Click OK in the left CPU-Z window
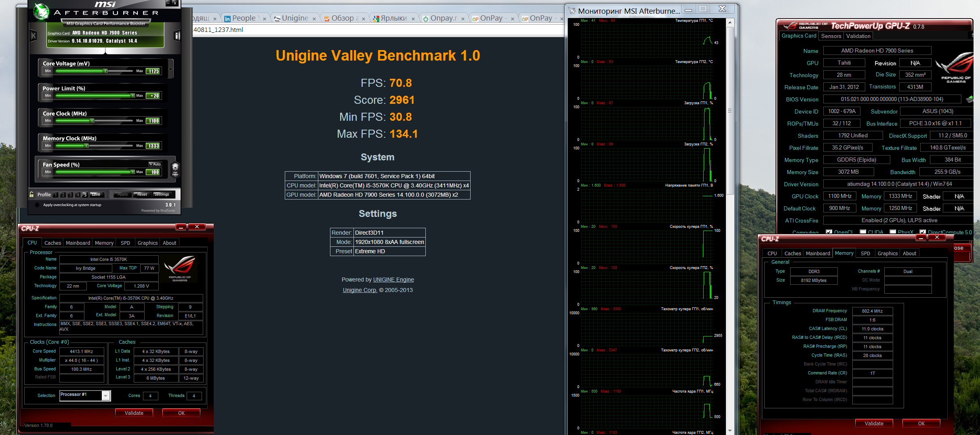 click(x=181, y=413)
